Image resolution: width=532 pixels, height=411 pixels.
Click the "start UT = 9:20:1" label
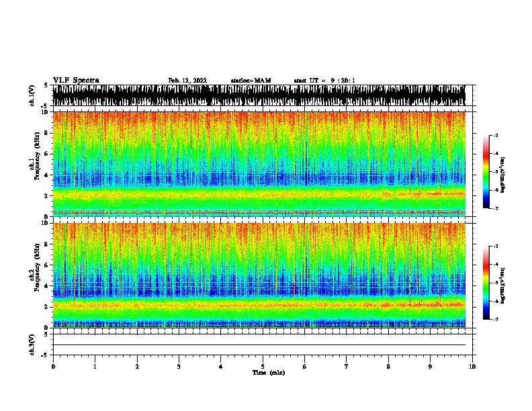point(324,81)
